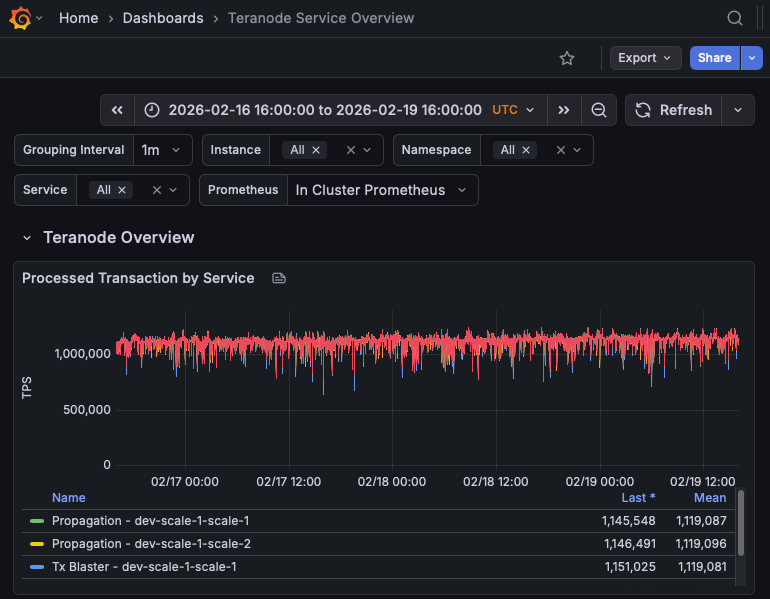Image resolution: width=770 pixels, height=599 pixels.
Task: Open the time range picker
Action: (x=341, y=110)
